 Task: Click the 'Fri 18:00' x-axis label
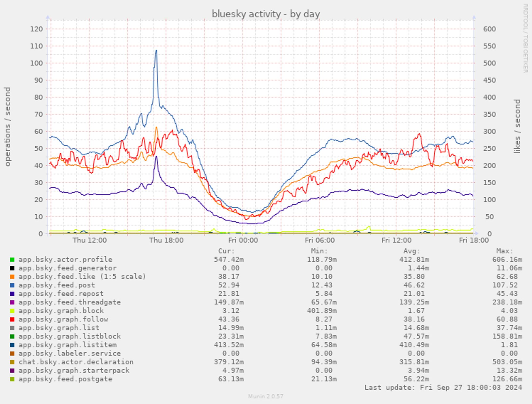(x=474, y=240)
